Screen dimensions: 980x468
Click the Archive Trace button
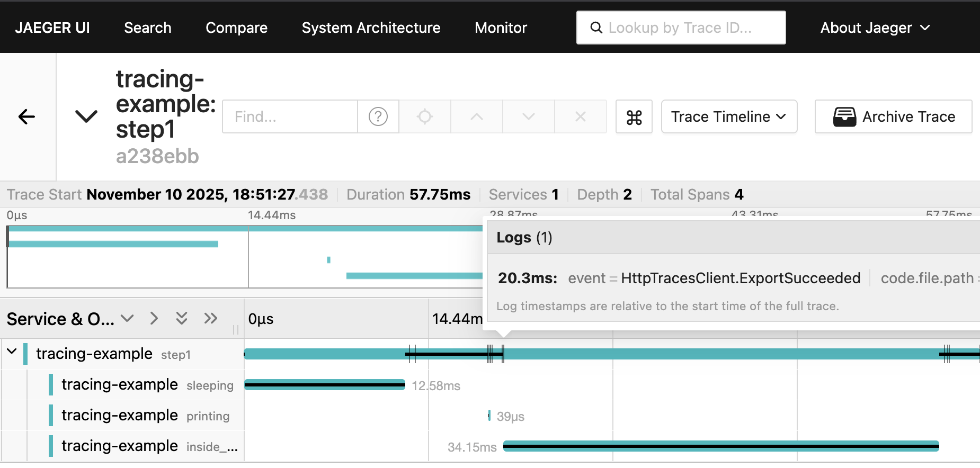[893, 116]
